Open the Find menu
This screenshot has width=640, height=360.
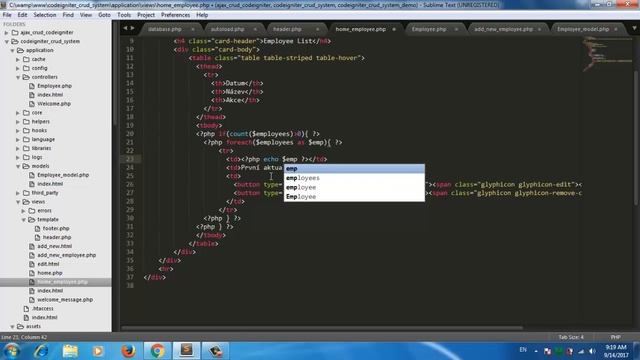(68, 15)
